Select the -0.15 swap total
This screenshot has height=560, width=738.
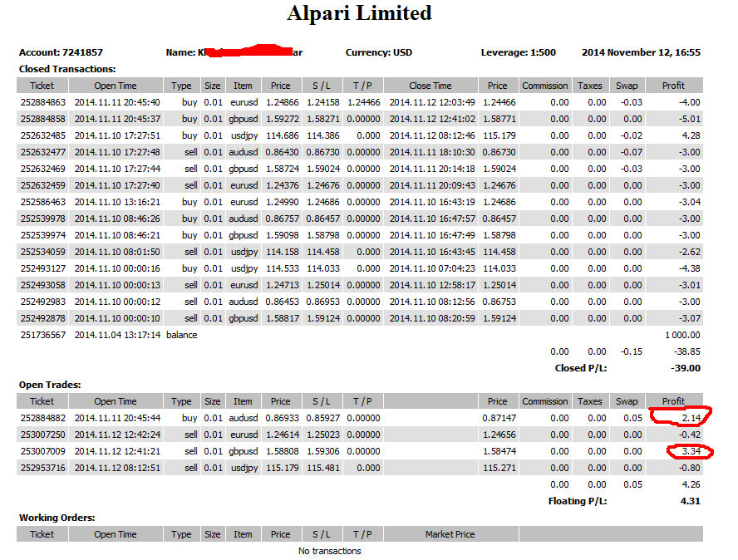click(631, 351)
